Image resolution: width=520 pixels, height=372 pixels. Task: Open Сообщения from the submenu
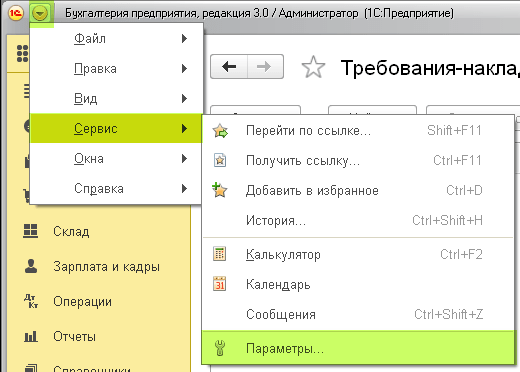click(358, 315)
